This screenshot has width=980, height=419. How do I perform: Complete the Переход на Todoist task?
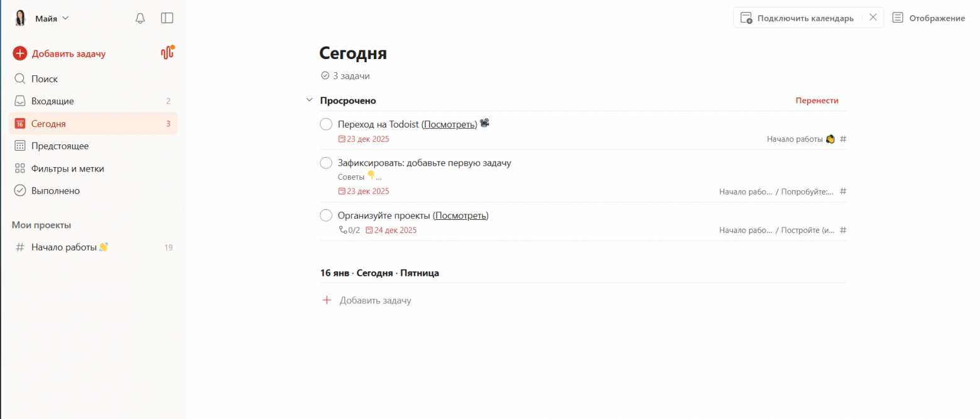(x=326, y=124)
